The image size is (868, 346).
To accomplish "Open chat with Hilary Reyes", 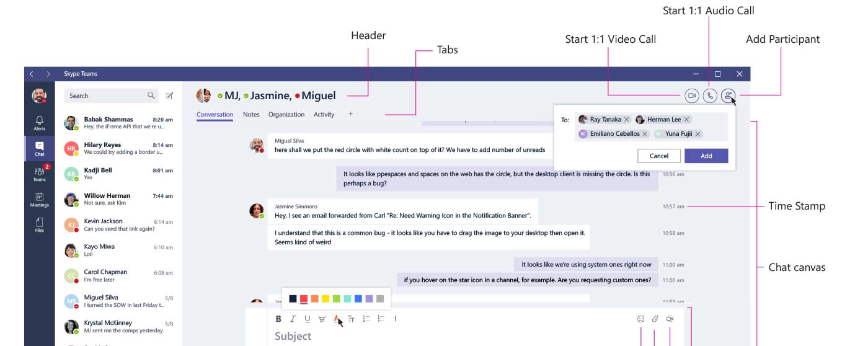I will tap(118, 148).
